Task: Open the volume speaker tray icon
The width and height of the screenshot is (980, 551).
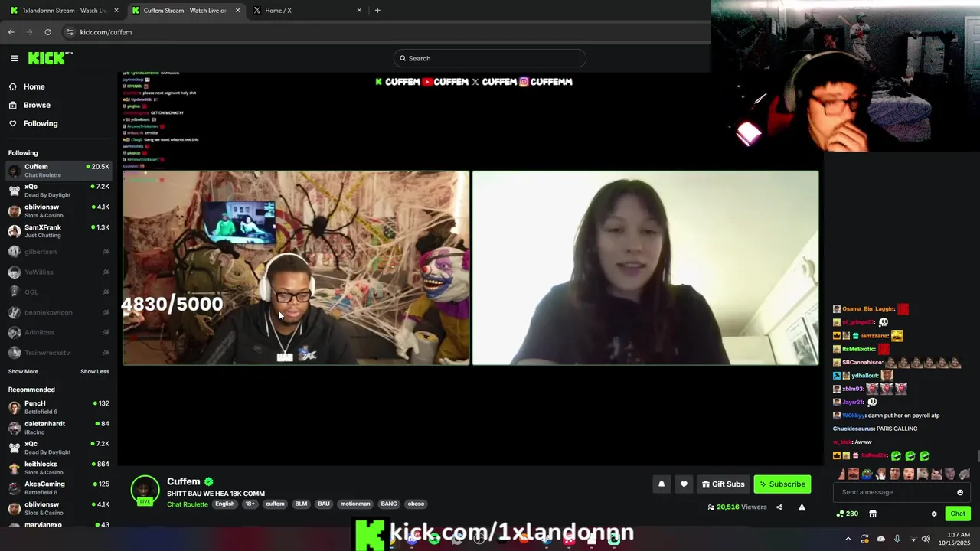Action: click(926, 539)
